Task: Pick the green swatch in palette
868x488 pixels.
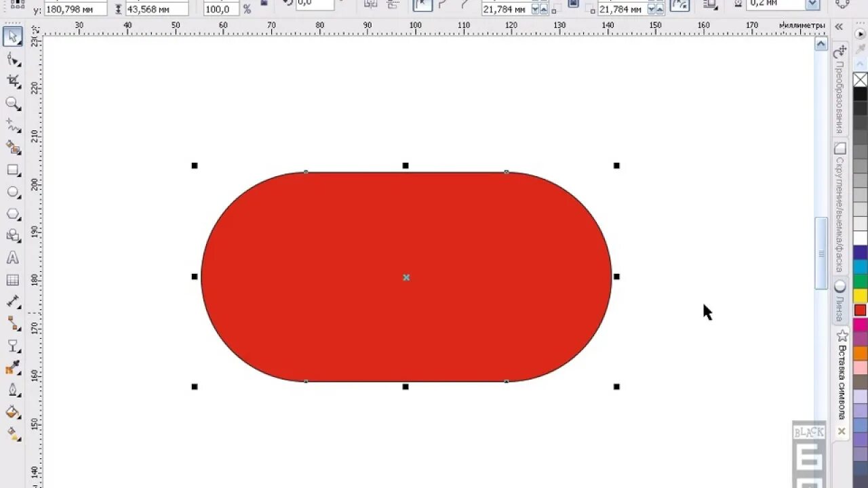Action: 860,281
